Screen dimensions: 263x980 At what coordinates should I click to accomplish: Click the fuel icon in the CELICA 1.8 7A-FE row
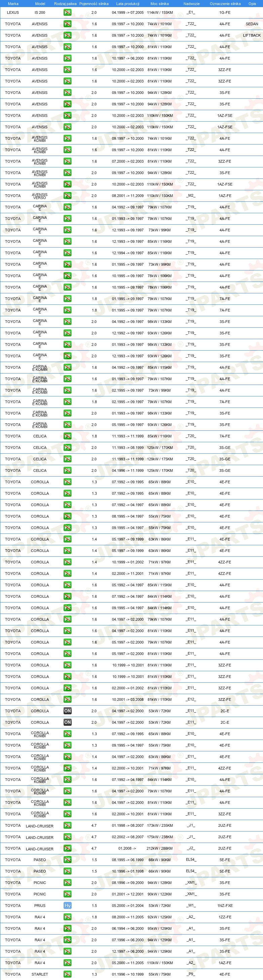pos(67,436)
